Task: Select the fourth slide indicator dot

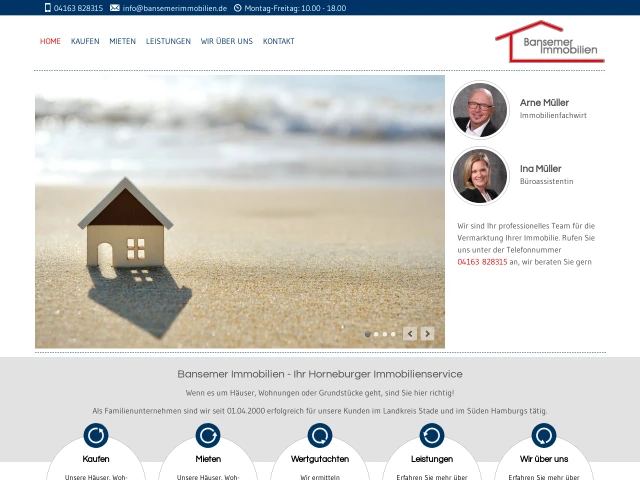Action: (x=393, y=334)
